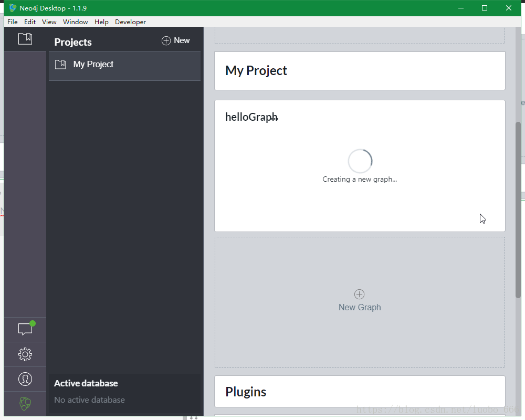Screen dimensions: 525x420
Task: Click the New Graph label in dashed card
Action: (360, 307)
